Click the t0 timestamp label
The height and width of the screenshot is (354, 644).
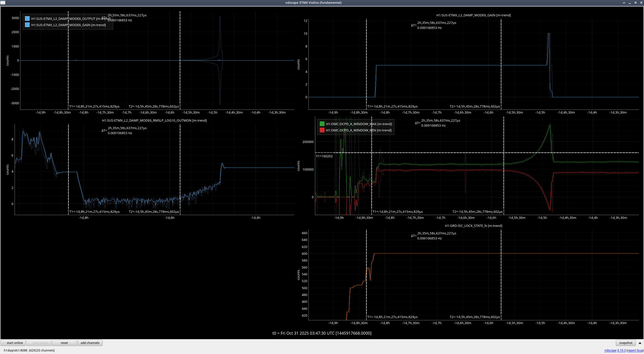coord(322,333)
